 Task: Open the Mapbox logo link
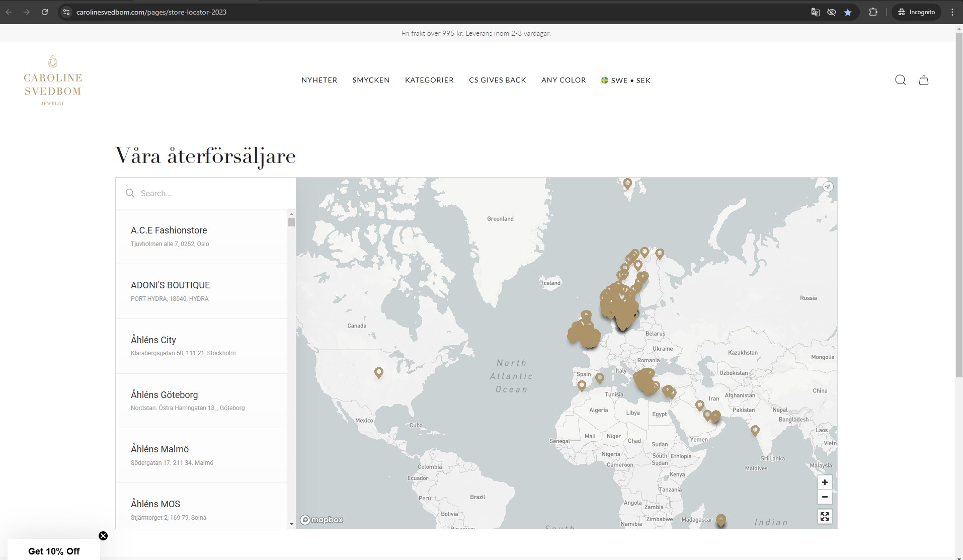(x=322, y=520)
